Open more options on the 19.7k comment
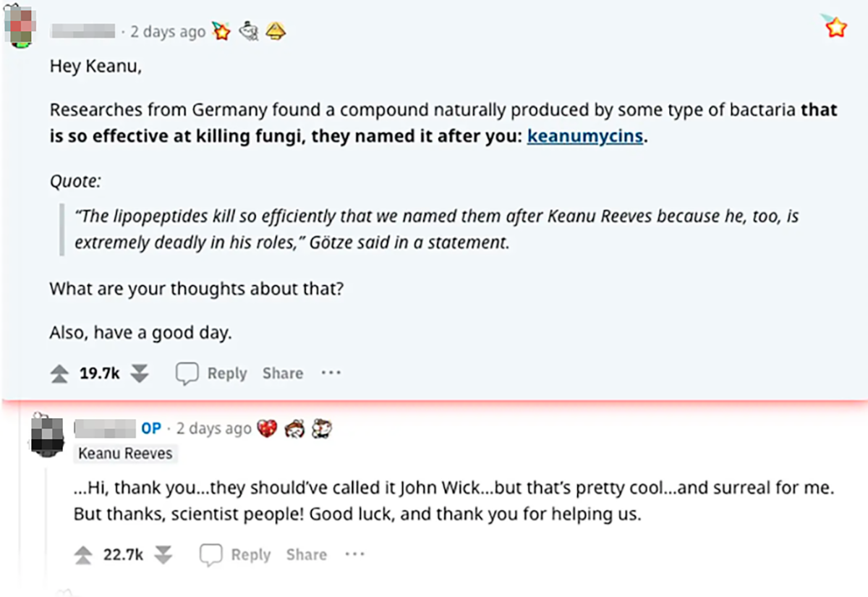 (x=331, y=373)
